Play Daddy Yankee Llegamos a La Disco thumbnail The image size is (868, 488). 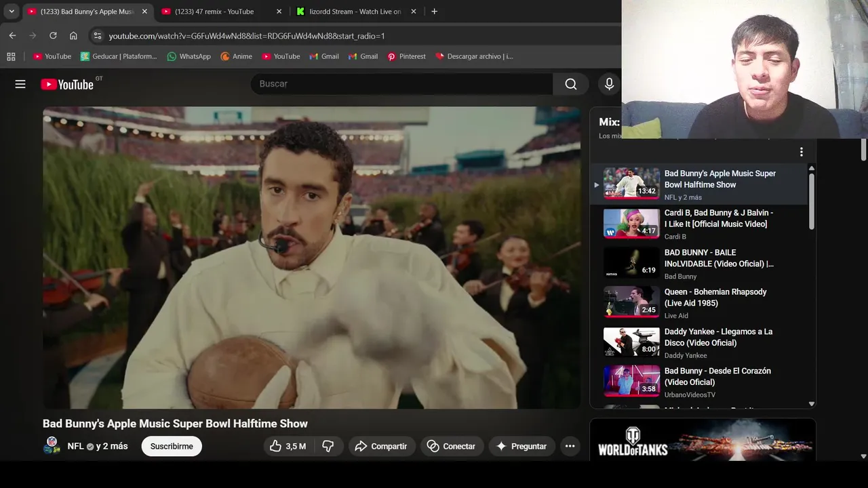tap(631, 342)
